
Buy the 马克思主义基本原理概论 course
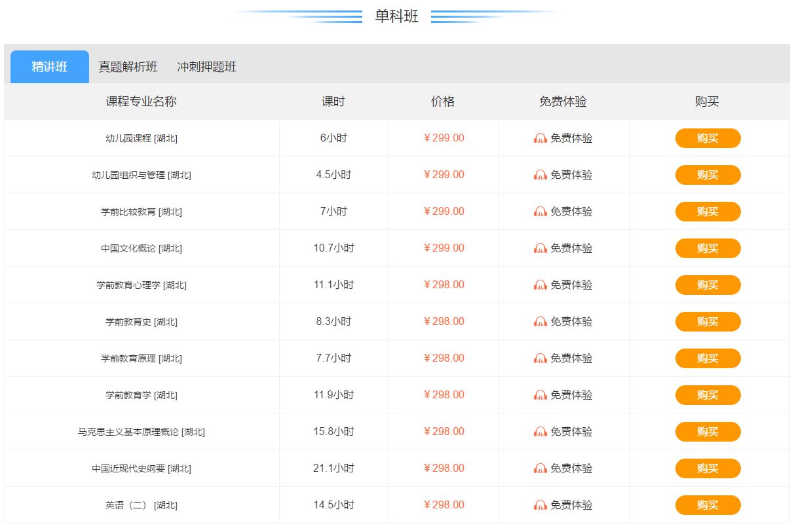click(708, 432)
